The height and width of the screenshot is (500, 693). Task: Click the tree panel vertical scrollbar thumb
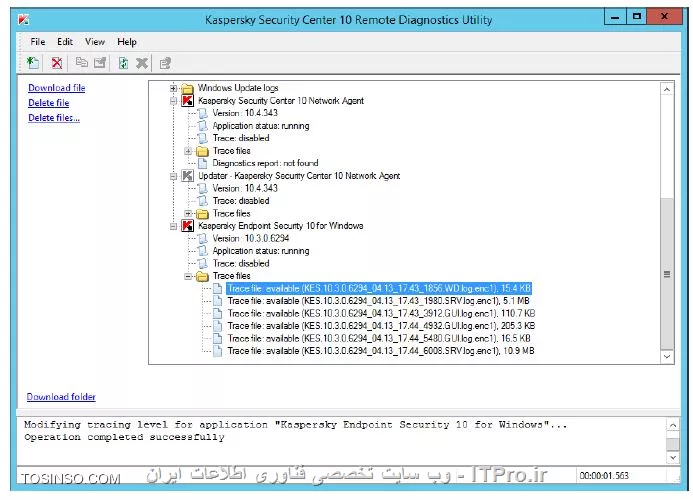point(667,274)
